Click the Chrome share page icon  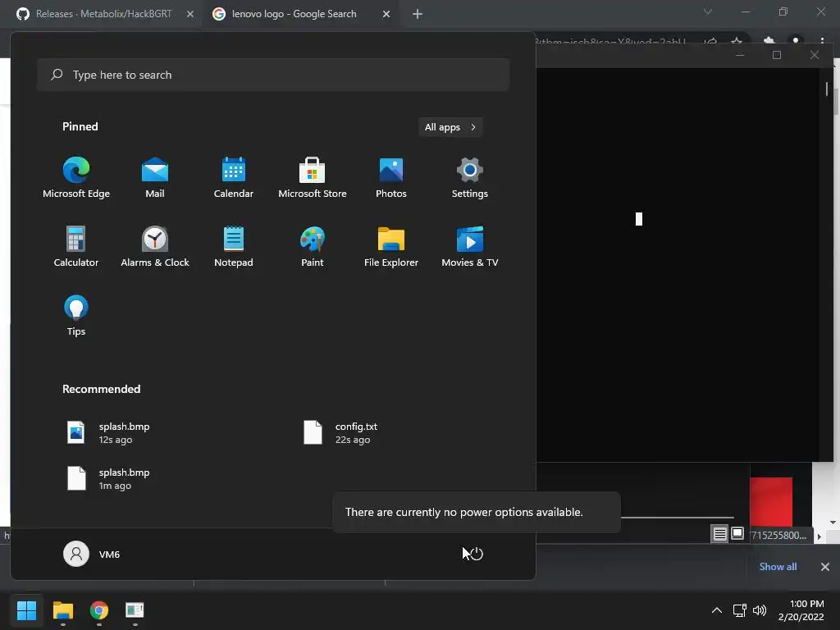[710, 41]
